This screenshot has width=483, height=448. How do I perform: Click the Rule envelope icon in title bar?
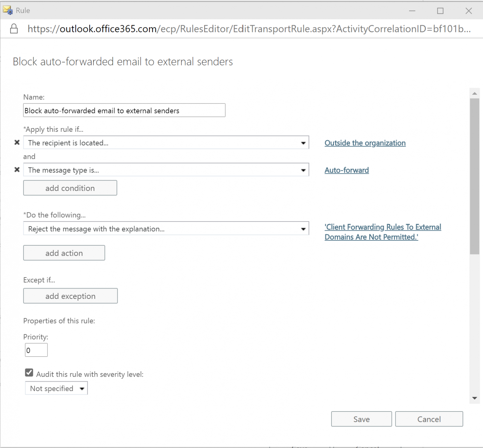point(8,10)
